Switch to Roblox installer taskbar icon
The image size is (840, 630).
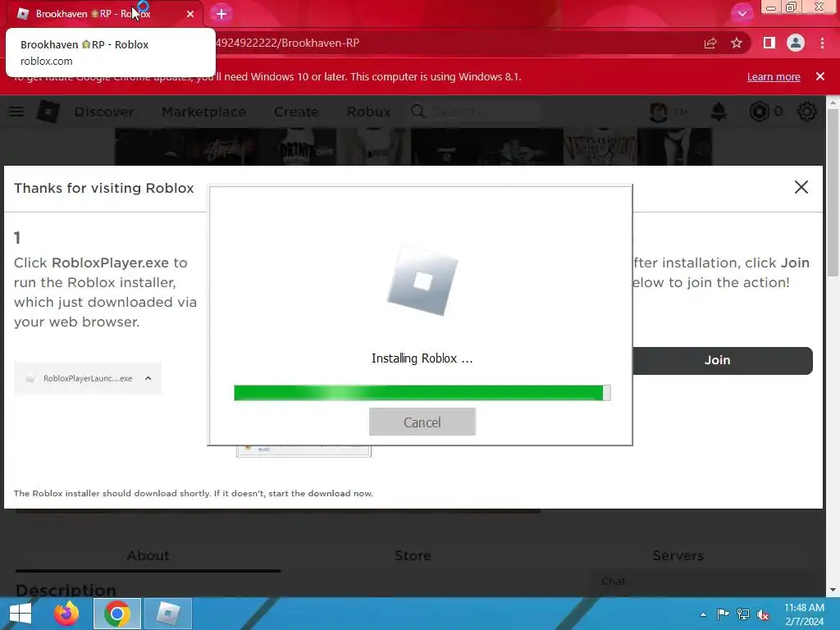point(168,614)
